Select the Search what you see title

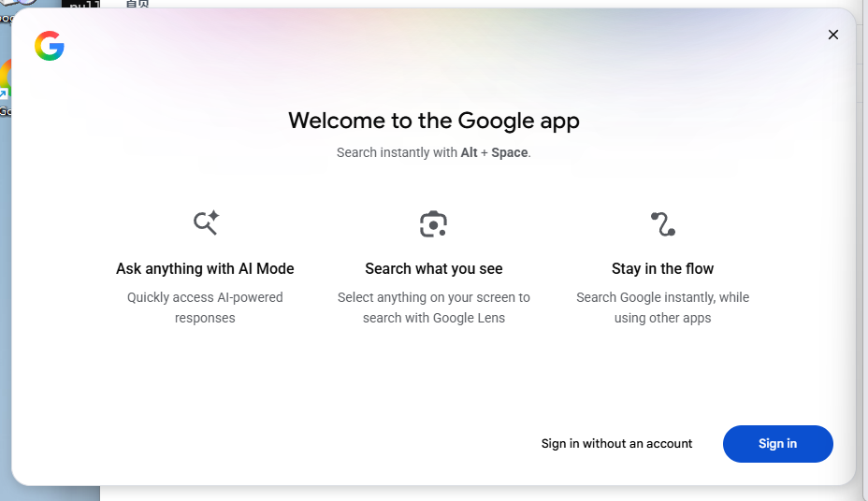(x=434, y=269)
